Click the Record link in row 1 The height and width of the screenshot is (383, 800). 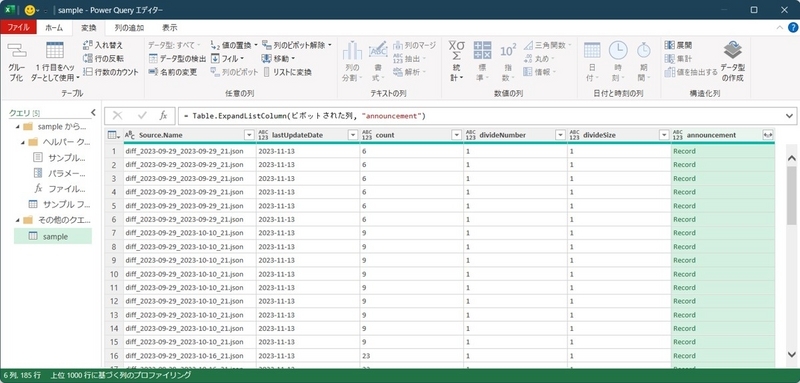tap(684, 151)
